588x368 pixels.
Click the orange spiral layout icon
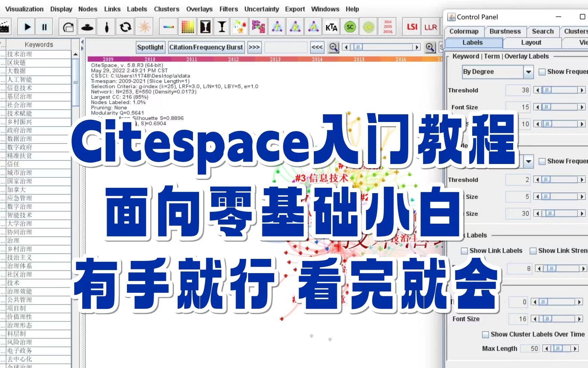[144, 27]
